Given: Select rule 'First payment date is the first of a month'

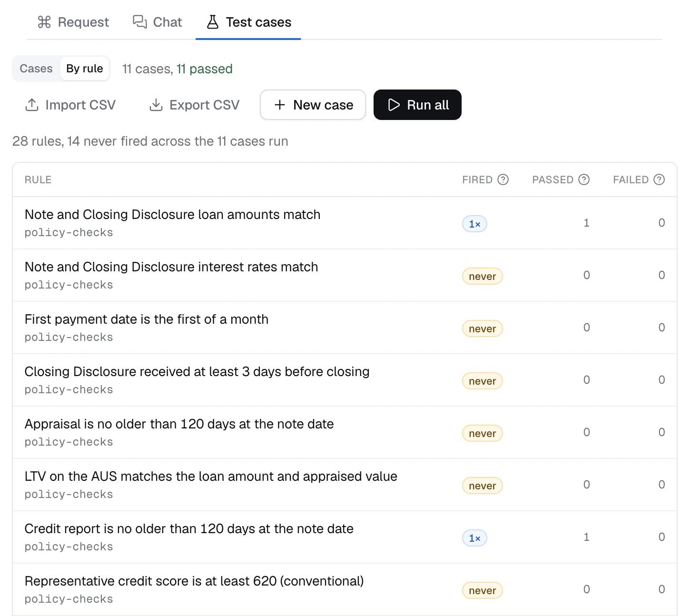Looking at the screenshot, I should [x=345, y=328].
